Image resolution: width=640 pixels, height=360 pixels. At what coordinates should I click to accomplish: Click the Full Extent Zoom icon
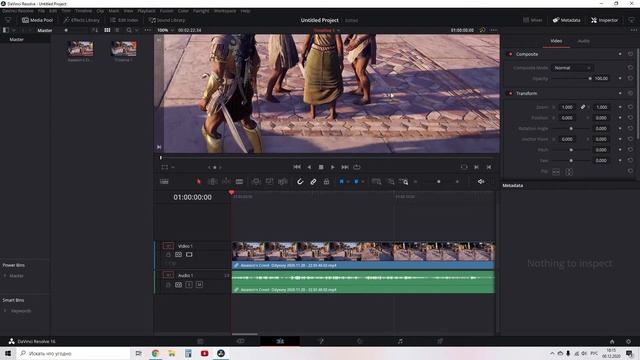point(376,182)
